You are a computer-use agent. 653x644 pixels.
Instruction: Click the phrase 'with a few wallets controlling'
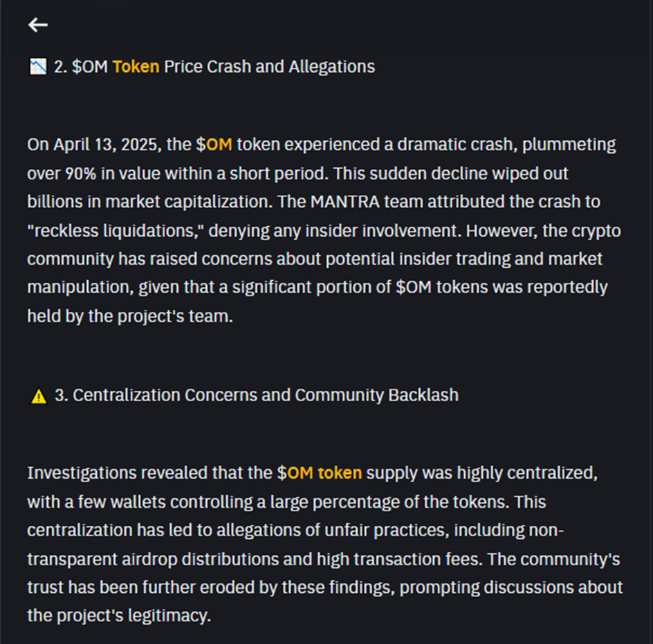coord(140,502)
